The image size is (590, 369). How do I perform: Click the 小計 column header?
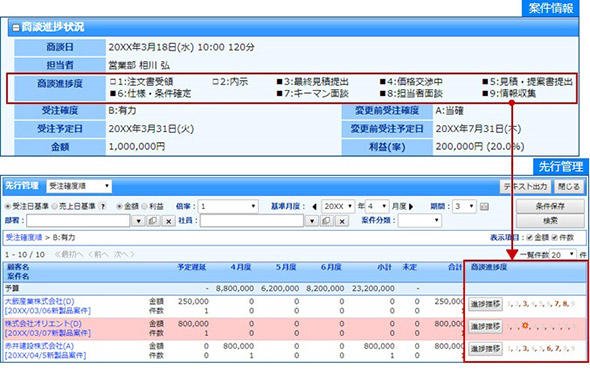pos(384,267)
